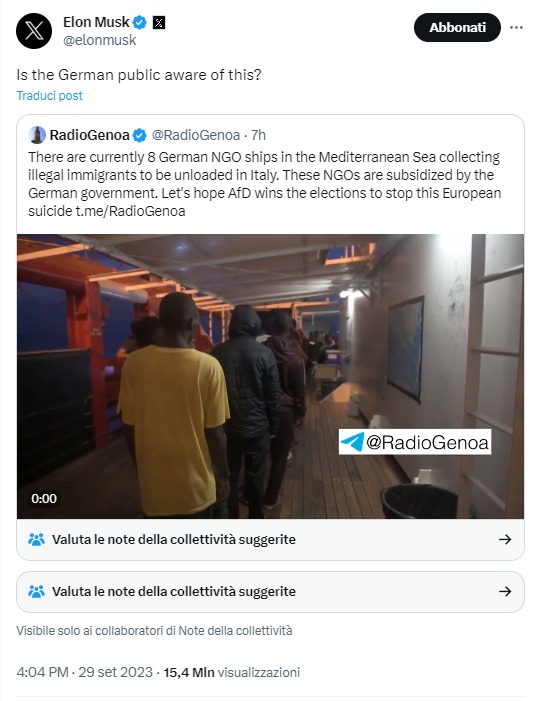Open the RadioGenoa account name in the quoted post
540x701 pixels.
point(89,135)
